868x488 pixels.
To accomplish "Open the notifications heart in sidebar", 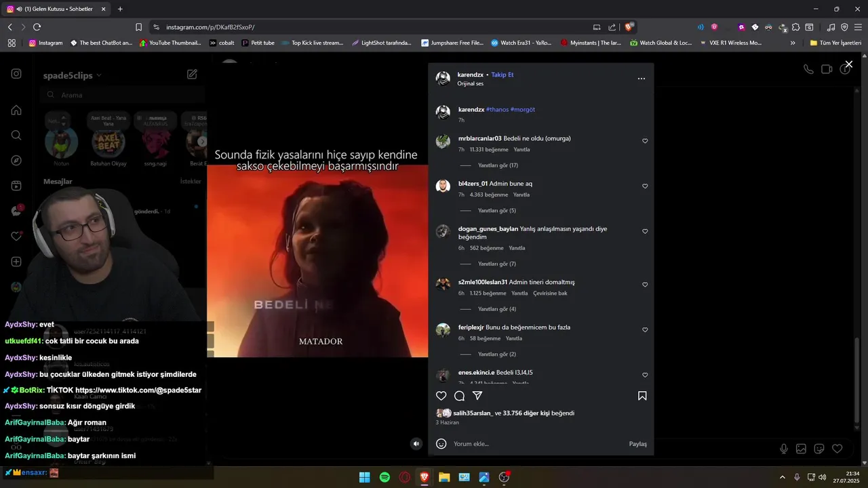I will pyautogui.click(x=16, y=237).
